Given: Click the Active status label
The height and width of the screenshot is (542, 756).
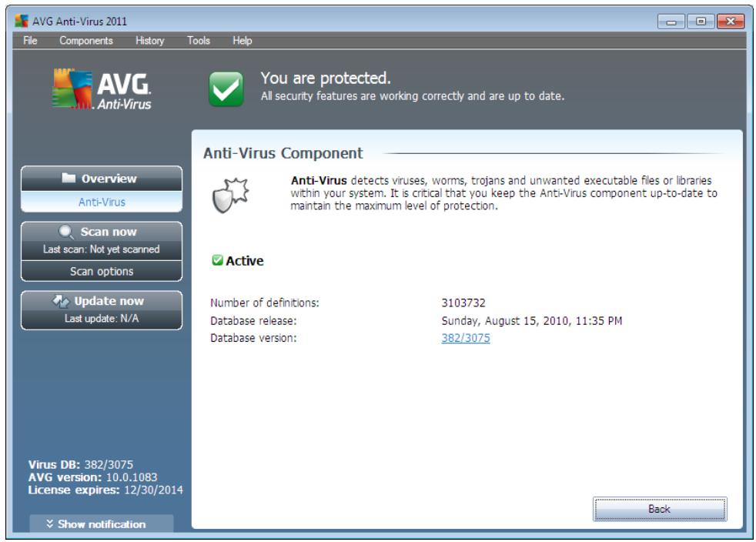Looking at the screenshot, I should [245, 261].
